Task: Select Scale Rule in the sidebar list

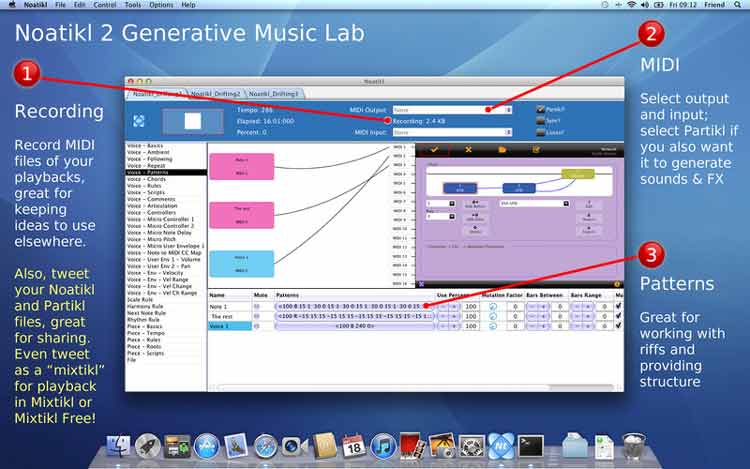Action: [140, 299]
